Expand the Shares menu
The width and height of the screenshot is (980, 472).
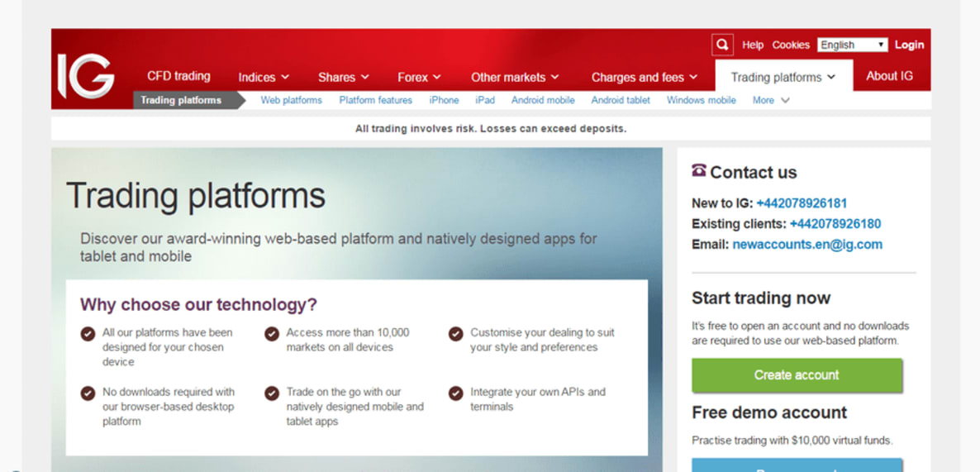tap(343, 78)
